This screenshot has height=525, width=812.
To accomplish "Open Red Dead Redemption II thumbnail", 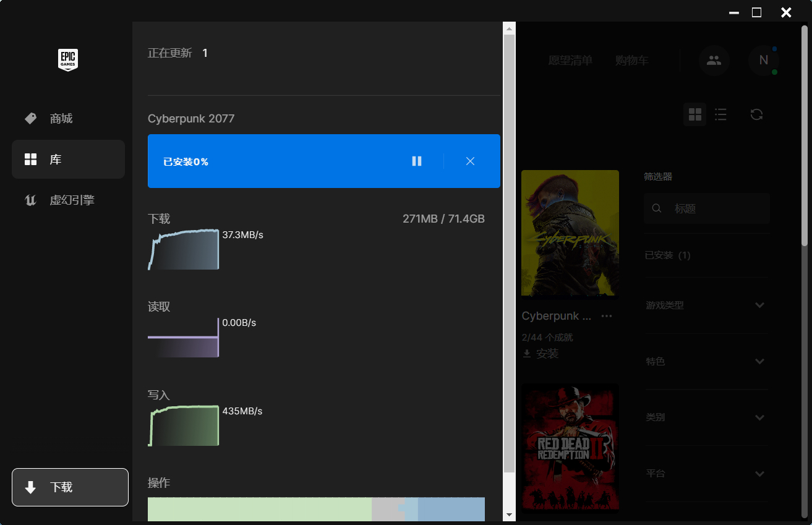I will pos(570,448).
